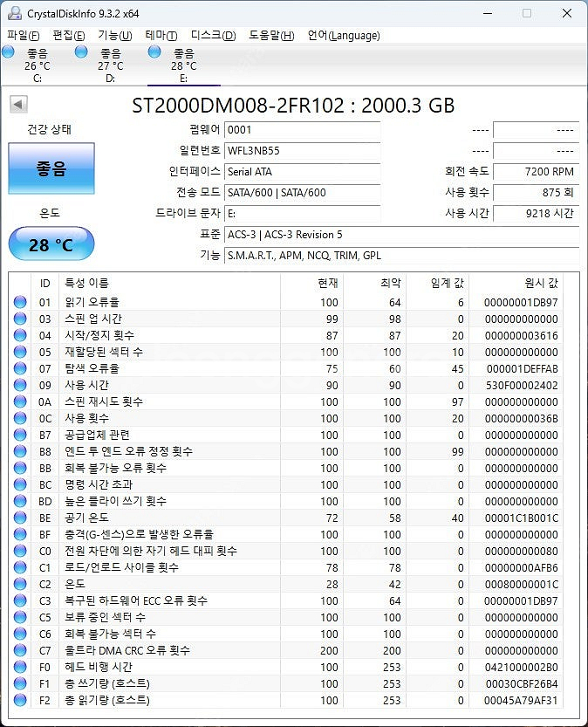The width and height of the screenshot is (588, 727).
Task: Click the status icon for BF 충격(G-센스) row
Action: click(x=20, y=534)
